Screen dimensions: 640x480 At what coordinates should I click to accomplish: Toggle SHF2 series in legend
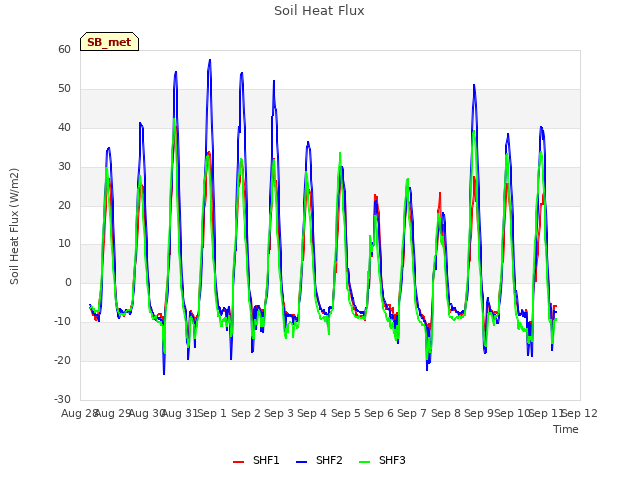(x=319, y=460)
